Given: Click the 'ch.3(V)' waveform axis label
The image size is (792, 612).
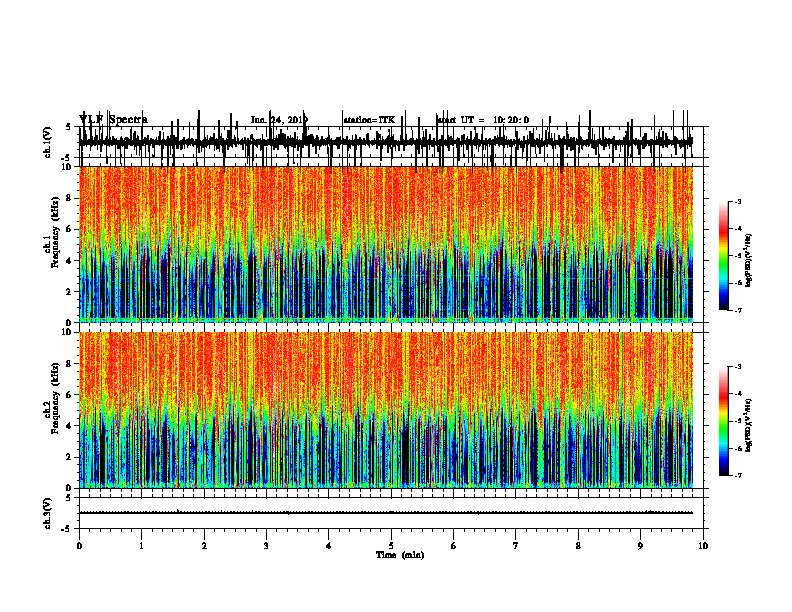Looking at the screenshot, I should [48, 513].
